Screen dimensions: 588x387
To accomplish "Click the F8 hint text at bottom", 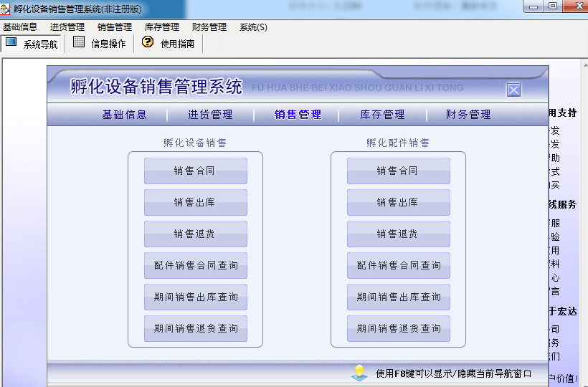I will tap(453, 373).
